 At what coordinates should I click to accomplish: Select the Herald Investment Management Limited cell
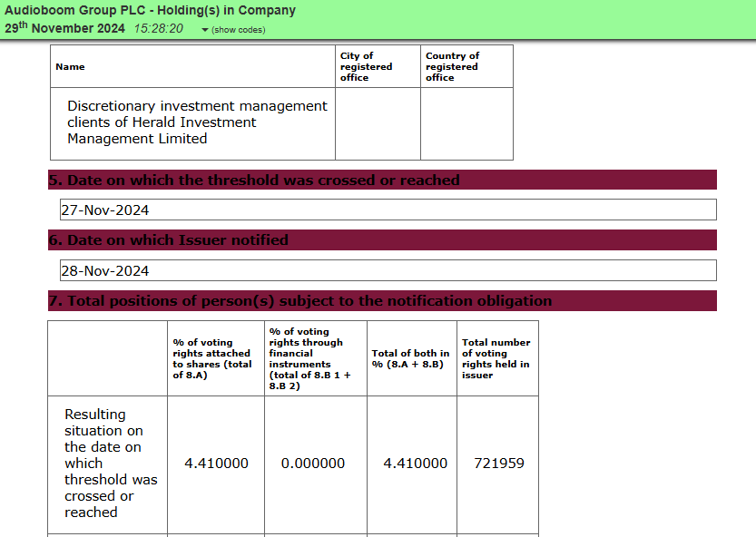[x=192, y=124]
